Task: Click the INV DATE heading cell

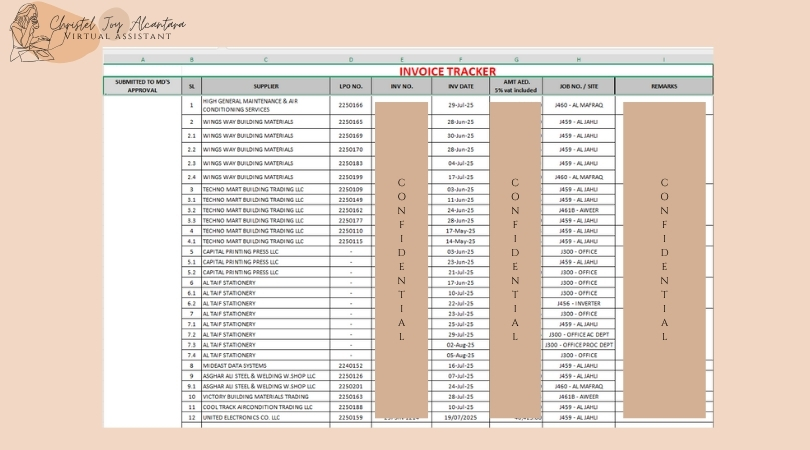Action: click(x=460, y=87)
